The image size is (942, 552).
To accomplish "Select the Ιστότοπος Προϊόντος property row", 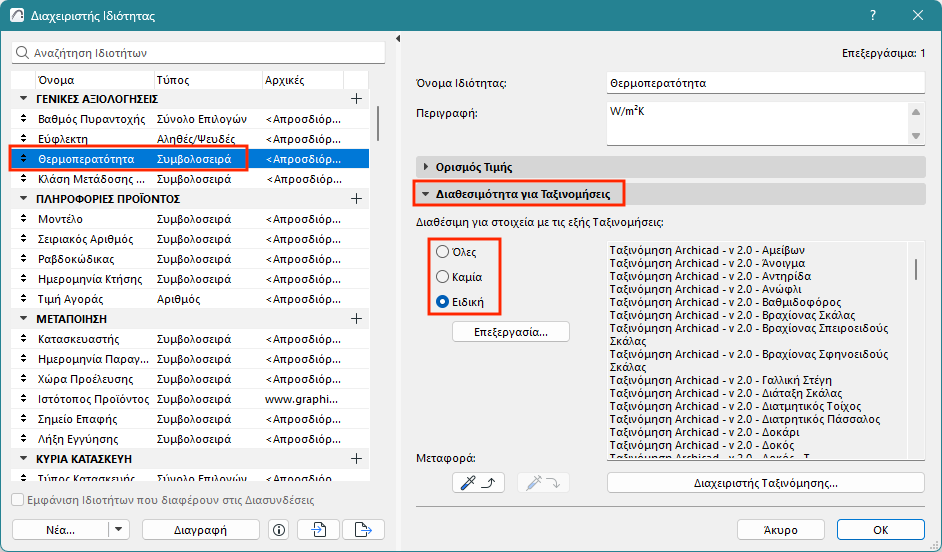I will pyautogui.click(x=190, y=399).
